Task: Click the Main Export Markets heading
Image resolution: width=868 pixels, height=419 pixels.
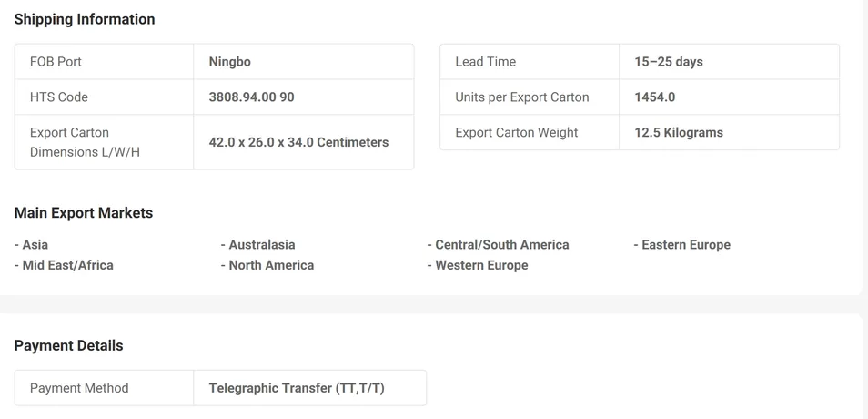Action: tap(84, 213)
